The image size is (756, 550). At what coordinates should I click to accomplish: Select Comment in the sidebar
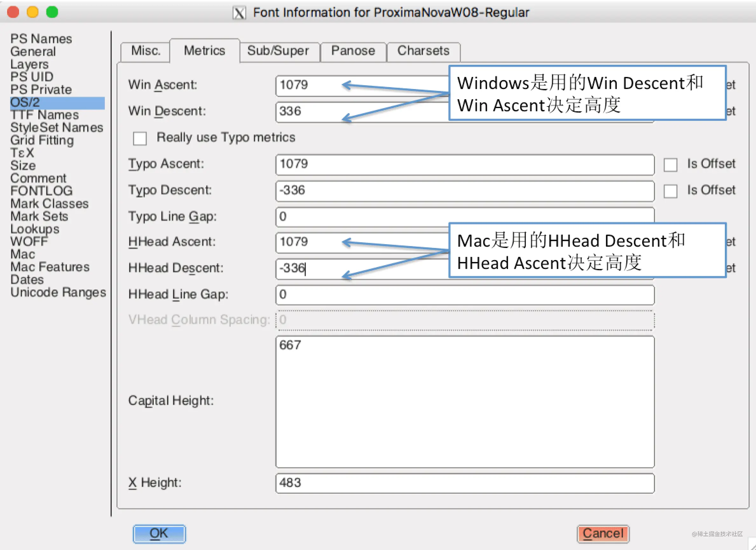click(x=38, y=178)
